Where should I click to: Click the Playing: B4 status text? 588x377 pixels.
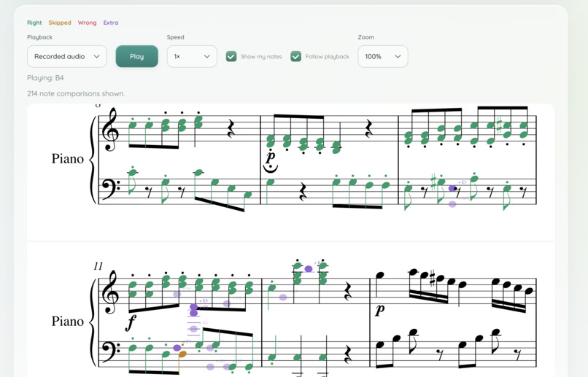click(45, 78)
